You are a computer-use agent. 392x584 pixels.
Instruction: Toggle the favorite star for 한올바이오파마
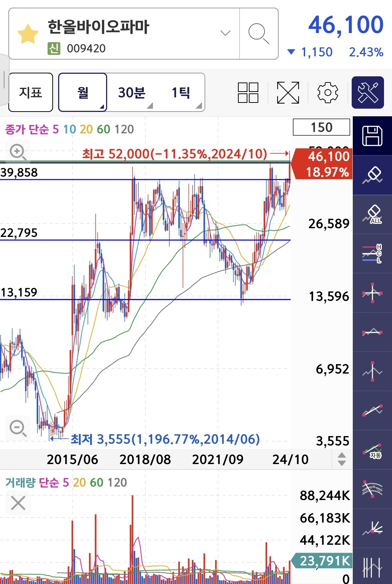click(28, 34)
